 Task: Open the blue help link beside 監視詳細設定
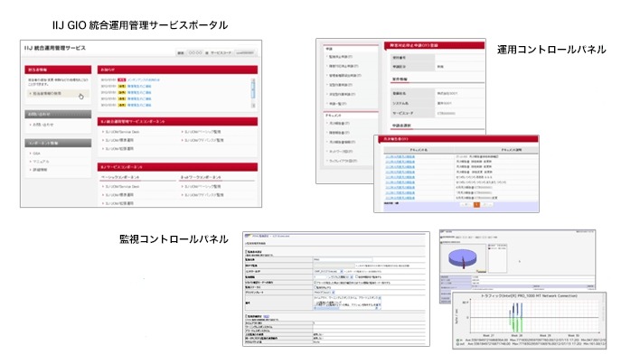coord(266,316)
